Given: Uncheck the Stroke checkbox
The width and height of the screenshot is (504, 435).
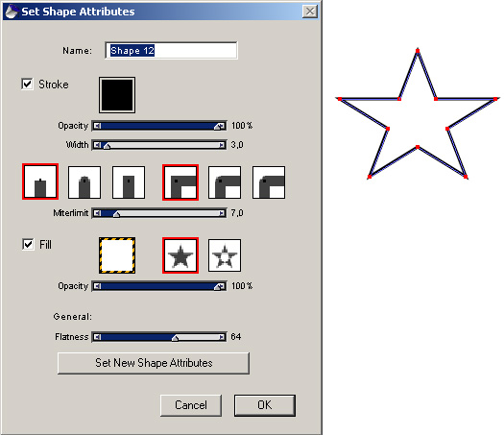Looking at the screenshot, I should point(27,85).
